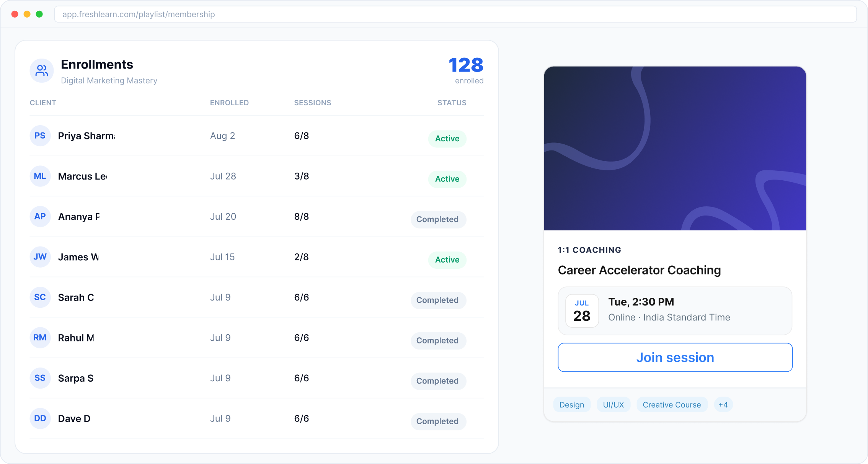This screenshot has height=464, width=868.
Task: Click the ML avatar for Marcus
Action: tap(40, 176)
